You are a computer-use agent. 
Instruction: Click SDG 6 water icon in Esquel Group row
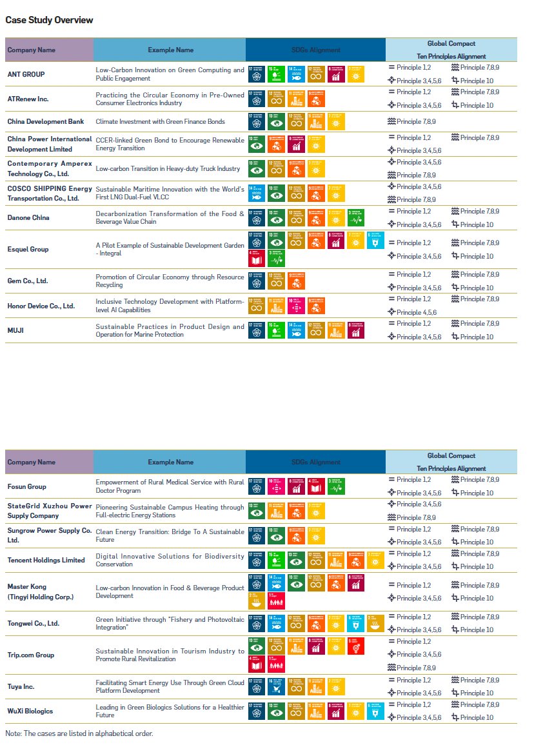(375, 240)
